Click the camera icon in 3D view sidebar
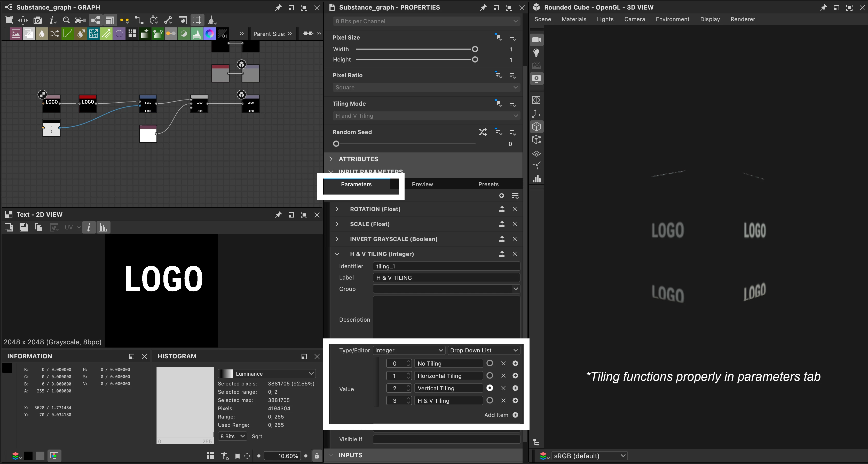Image resolution: width=868 pixels, height=464 pixels. (536, 40)
